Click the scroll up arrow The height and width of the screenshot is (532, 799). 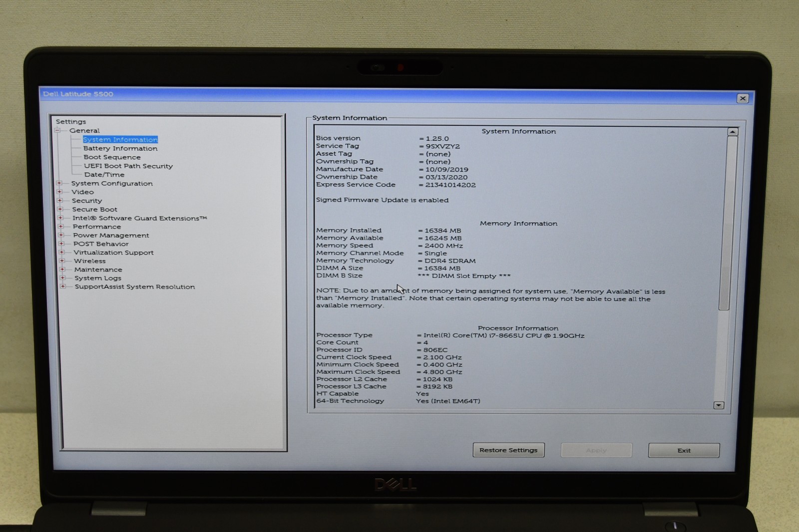point(733,132)
